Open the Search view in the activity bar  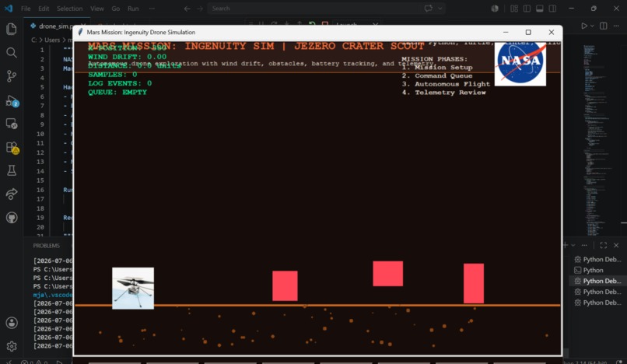coord(12,52)
